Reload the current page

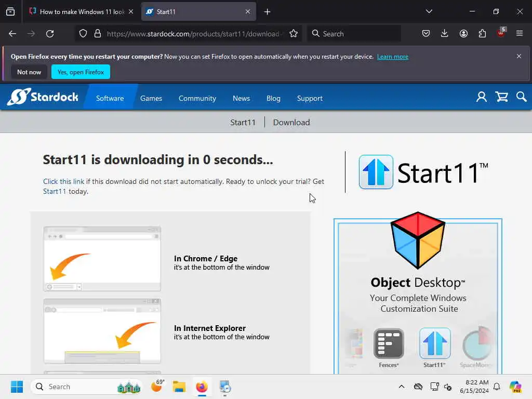point(50,34)
